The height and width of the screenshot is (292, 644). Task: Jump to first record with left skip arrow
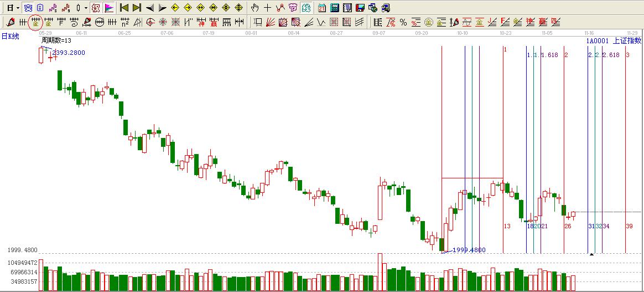click(124, 8)
